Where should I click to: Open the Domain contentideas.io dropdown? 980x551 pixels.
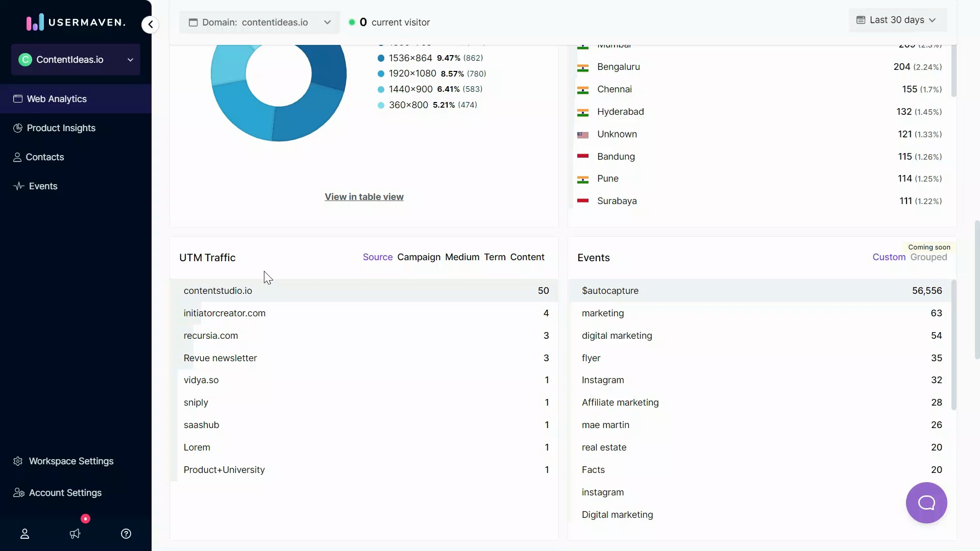pos(259,22)
